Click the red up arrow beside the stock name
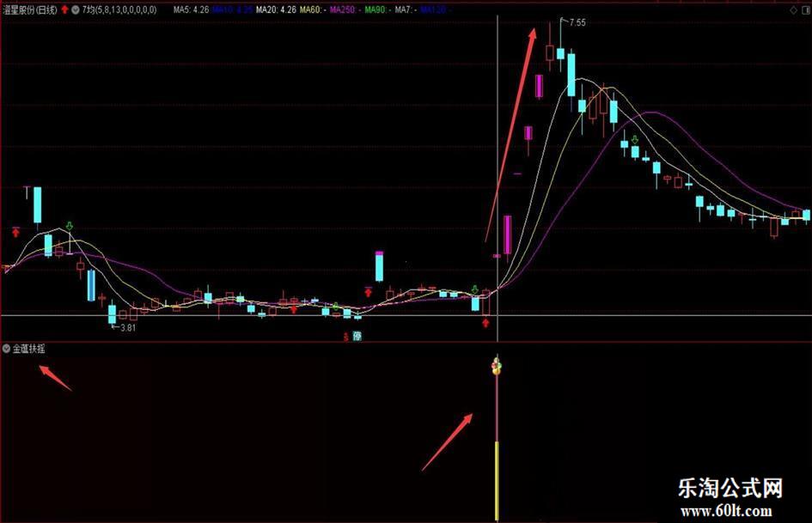This screenshot has width=812, height=523. pyautogui.click(x=64, y=9)
